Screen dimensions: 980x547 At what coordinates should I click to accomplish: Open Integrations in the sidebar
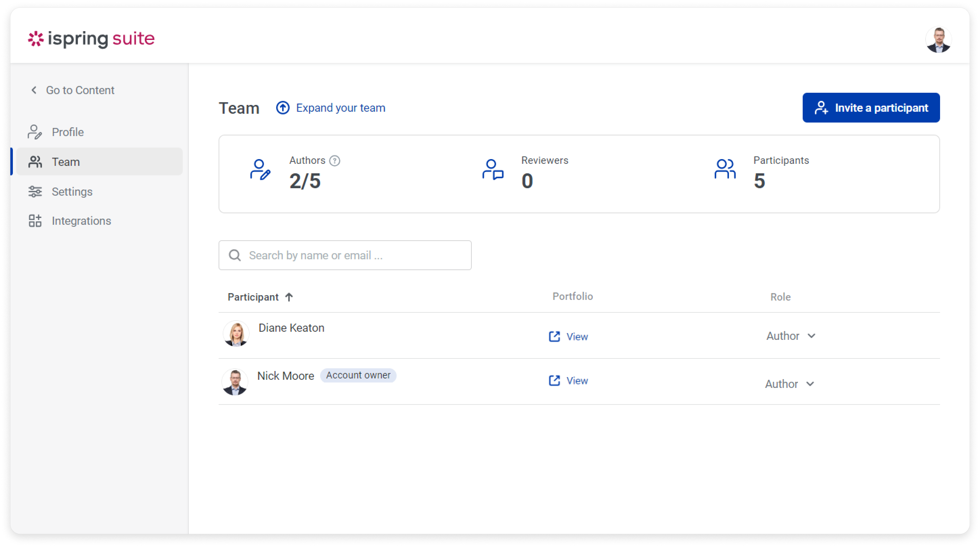tap(81, 221)
